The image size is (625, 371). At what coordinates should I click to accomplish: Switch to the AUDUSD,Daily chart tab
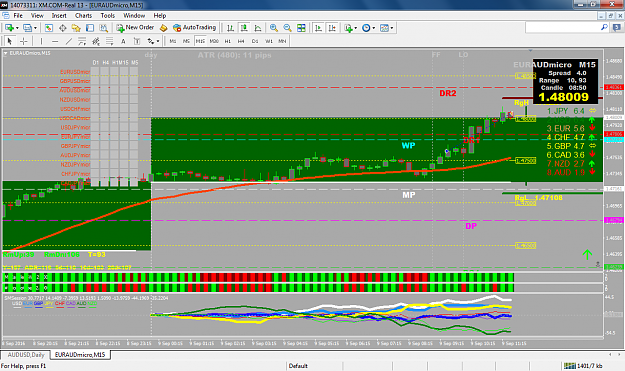tap(26, 355)
